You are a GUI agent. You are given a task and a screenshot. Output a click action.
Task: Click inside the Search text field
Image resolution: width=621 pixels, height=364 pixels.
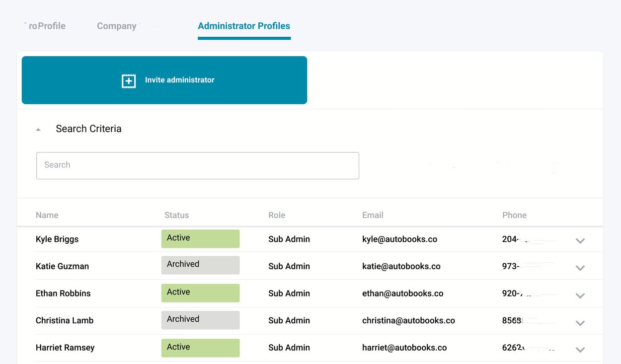point(197,165)
